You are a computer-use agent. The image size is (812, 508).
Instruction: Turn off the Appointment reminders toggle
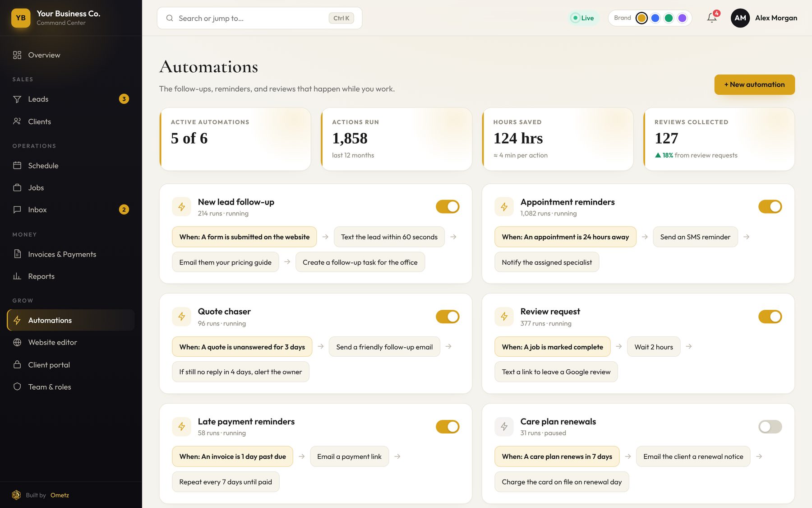click(x=770, y=207)
